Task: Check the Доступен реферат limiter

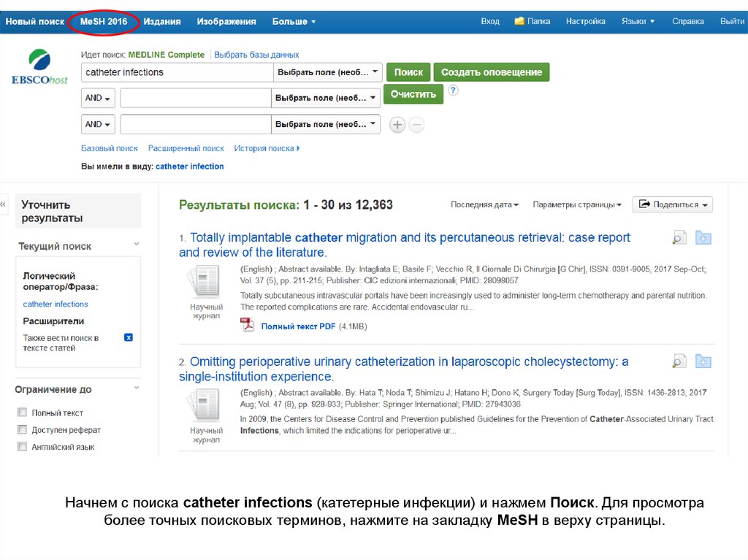Action: tap(23, 430)
